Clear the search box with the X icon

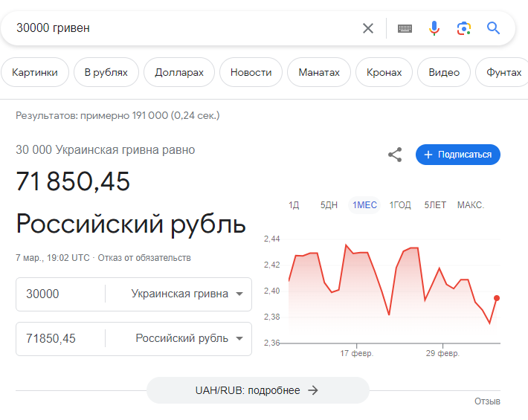pos(368,28)
